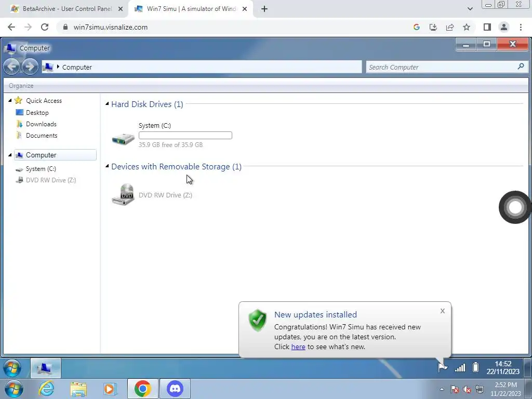Collapse the Computer tree node
This screenshot has width=532, height=399.
point(10,155)
